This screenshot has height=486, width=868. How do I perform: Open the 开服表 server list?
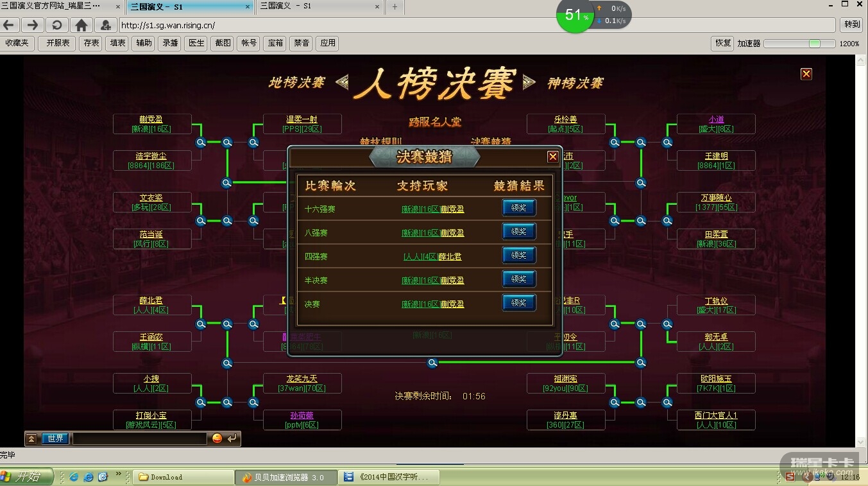coord(58,43)
